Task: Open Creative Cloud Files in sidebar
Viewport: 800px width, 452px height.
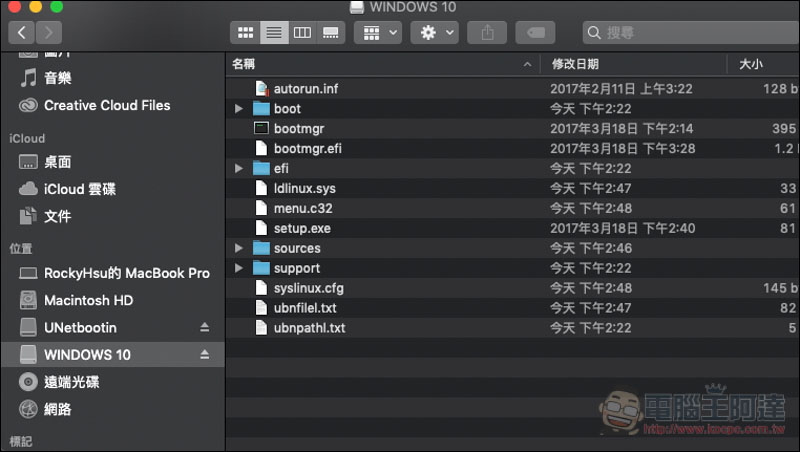Action: click(112, 106)
